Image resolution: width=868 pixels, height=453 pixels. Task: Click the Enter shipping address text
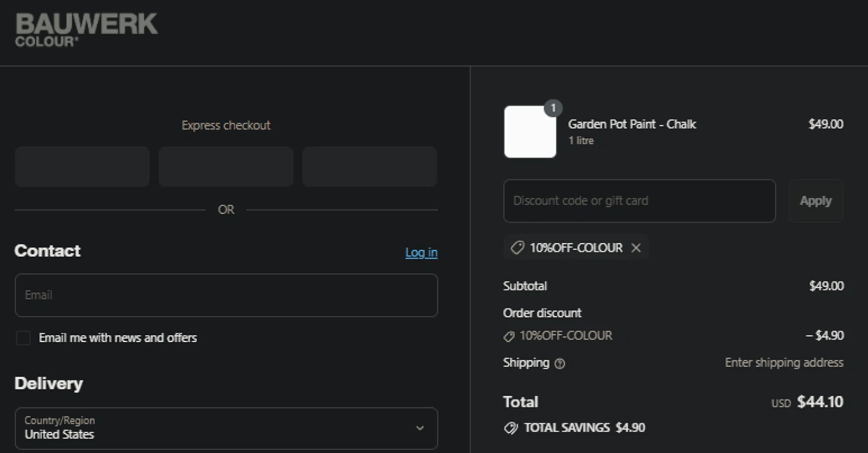[784, 363]
